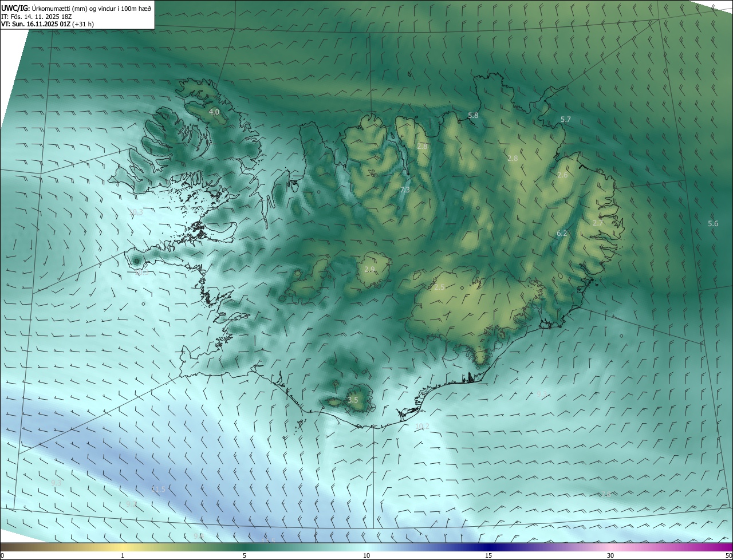Click the 5.6 value over the eastern sea

click(713, 224)
